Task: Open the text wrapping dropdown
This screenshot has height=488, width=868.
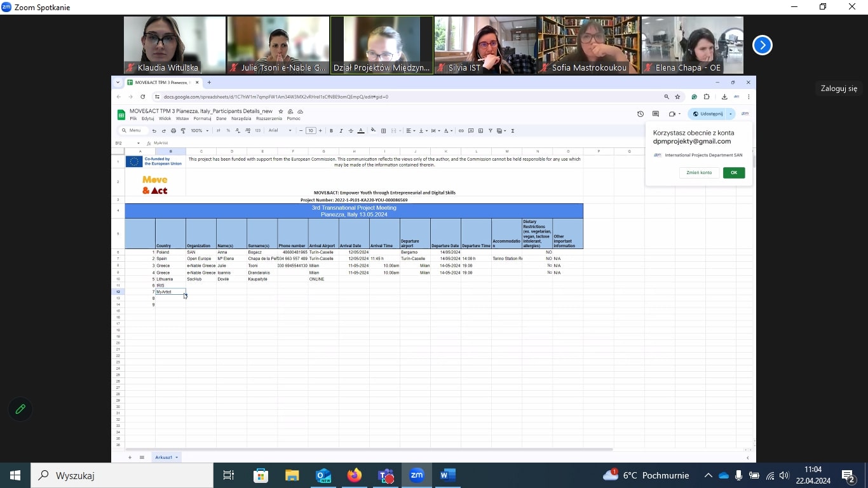Action: [435, 131]
